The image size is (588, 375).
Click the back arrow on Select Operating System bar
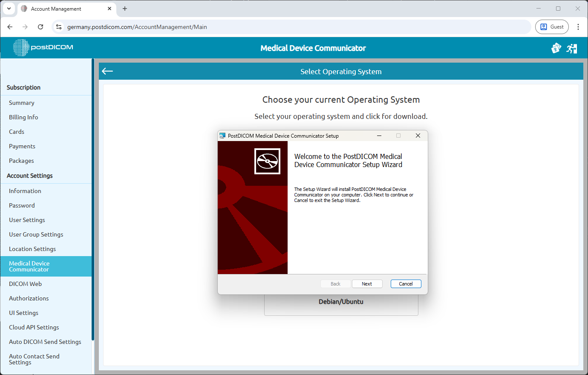point(107,71)
